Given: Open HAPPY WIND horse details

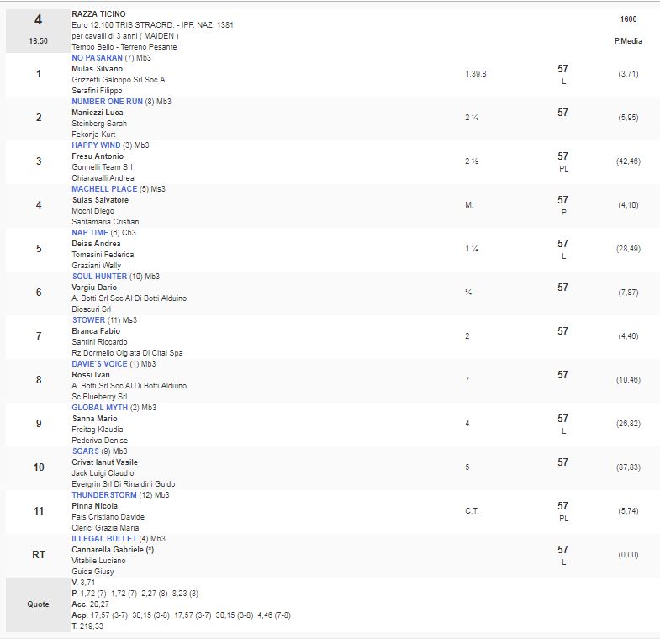Looking at the screenshot, I should pos(97,145).
